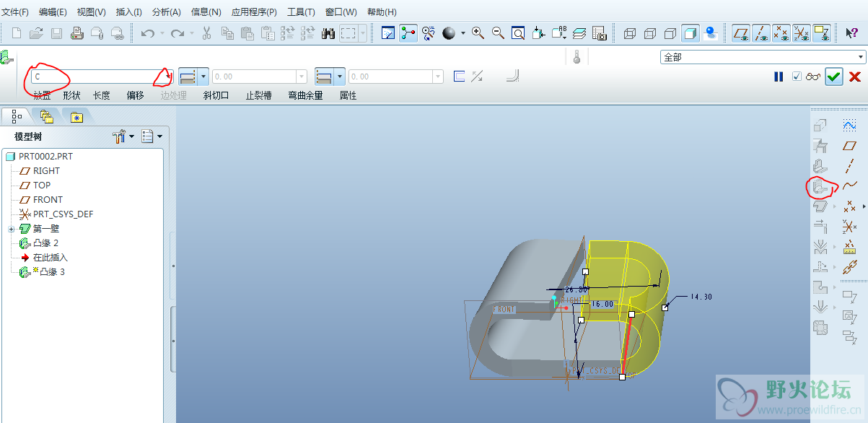Toggle coordinate systems display
868x423 pixels.
(x=801, y=32)
